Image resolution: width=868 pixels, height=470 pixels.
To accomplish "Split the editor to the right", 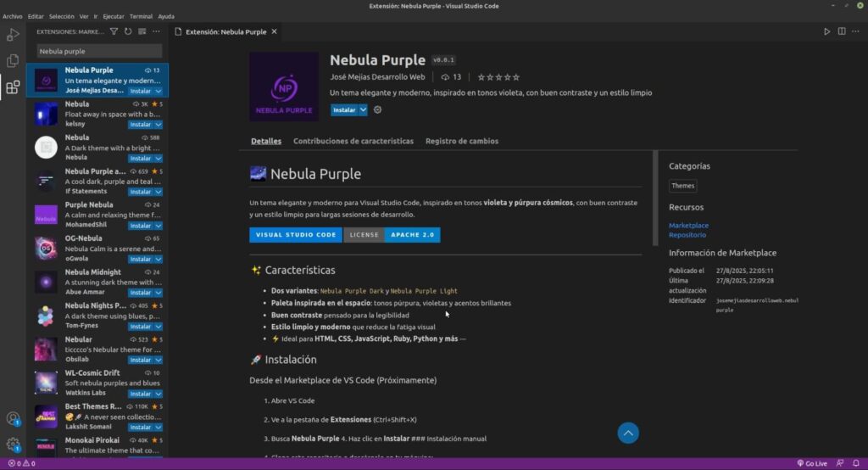I will [x=842, y=31].
